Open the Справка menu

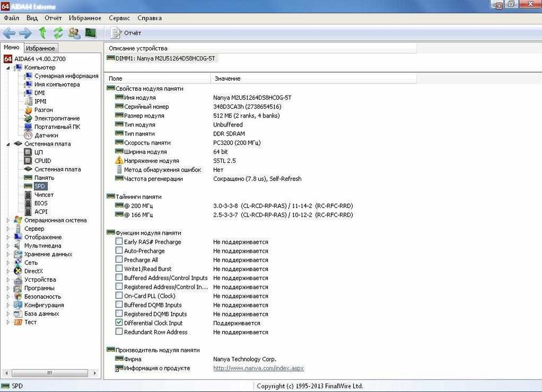149,18
